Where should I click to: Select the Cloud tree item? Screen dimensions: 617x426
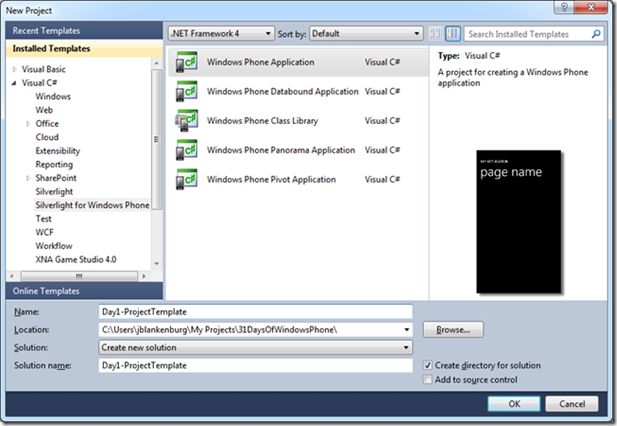click(47, 137)
